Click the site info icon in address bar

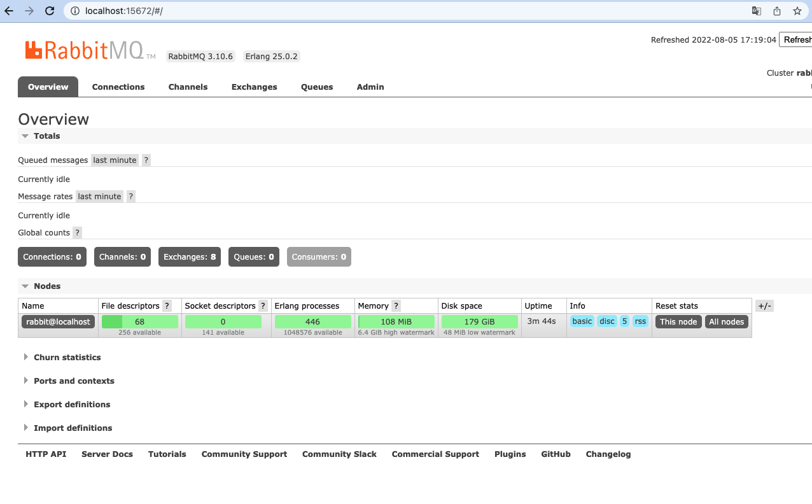tap(75, 11)
